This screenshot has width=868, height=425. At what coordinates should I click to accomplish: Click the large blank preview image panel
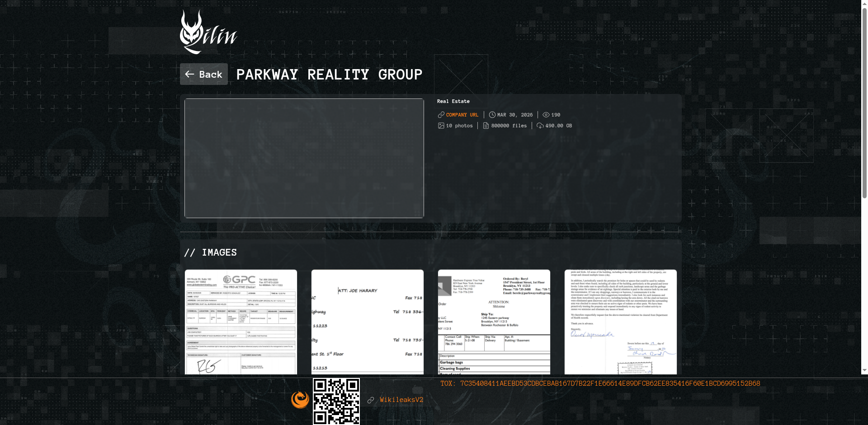(304, 158)
